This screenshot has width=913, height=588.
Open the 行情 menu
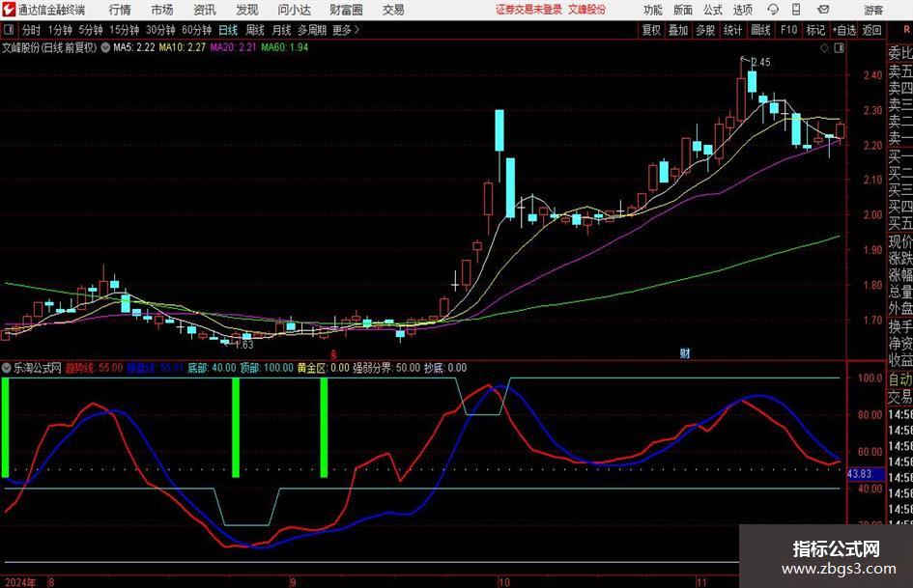click(120, 10)
